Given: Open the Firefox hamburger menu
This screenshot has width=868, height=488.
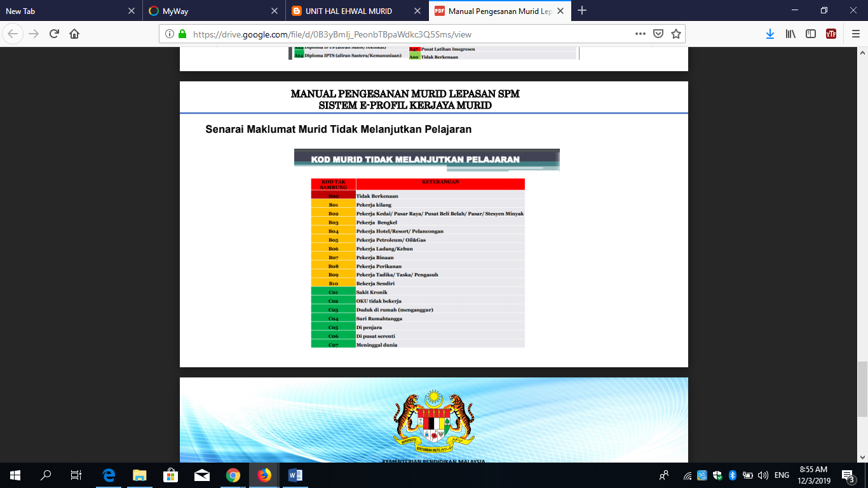Looking at the screenshot, I should coord(855,34).
